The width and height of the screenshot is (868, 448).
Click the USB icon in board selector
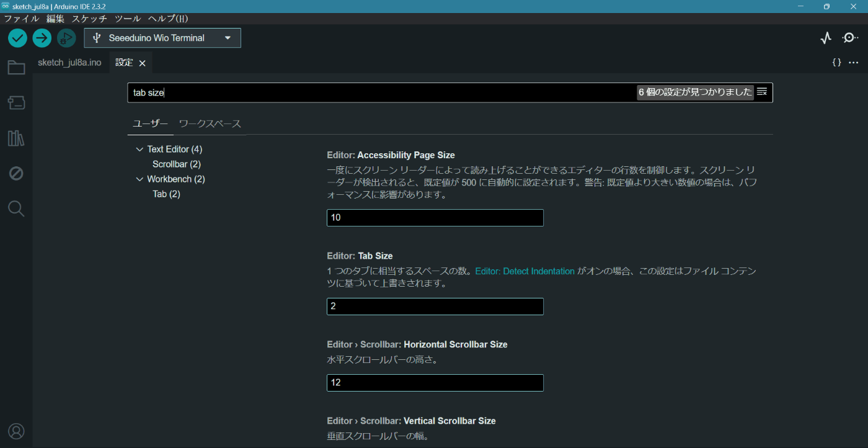tap(97, 38)
